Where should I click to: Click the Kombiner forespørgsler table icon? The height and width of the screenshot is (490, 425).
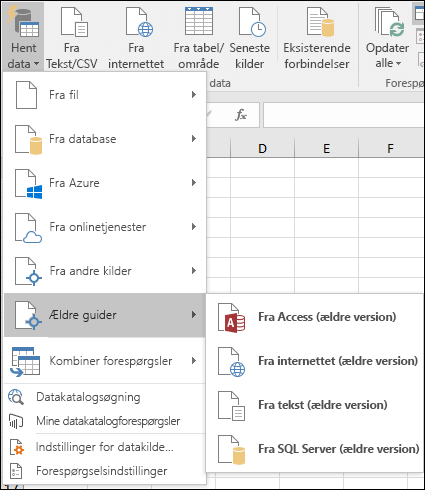pyautogui.click(x=25, y=362)
